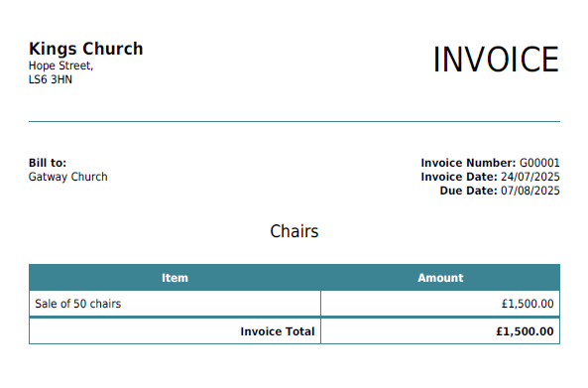The image size is (588, 388).
Task: Click the £1,500.00 line item amount
Action: pyautogui.click(x=528, y=304)
